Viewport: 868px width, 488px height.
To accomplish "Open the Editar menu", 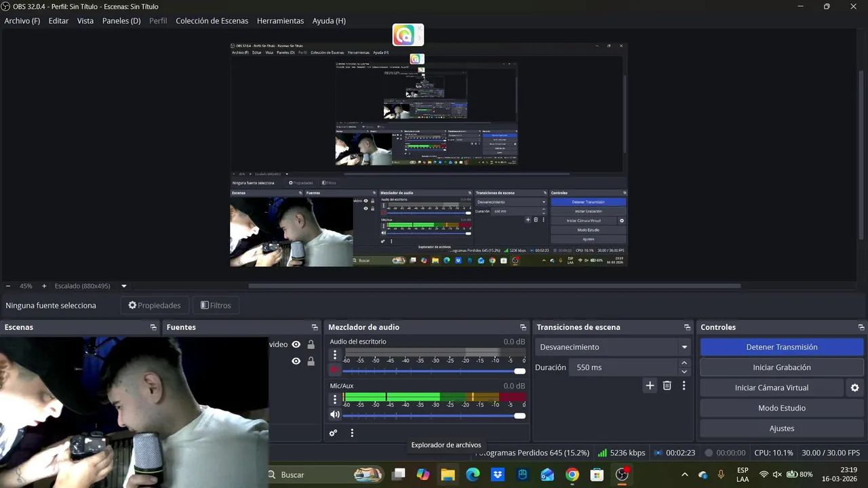I will 58,21.
